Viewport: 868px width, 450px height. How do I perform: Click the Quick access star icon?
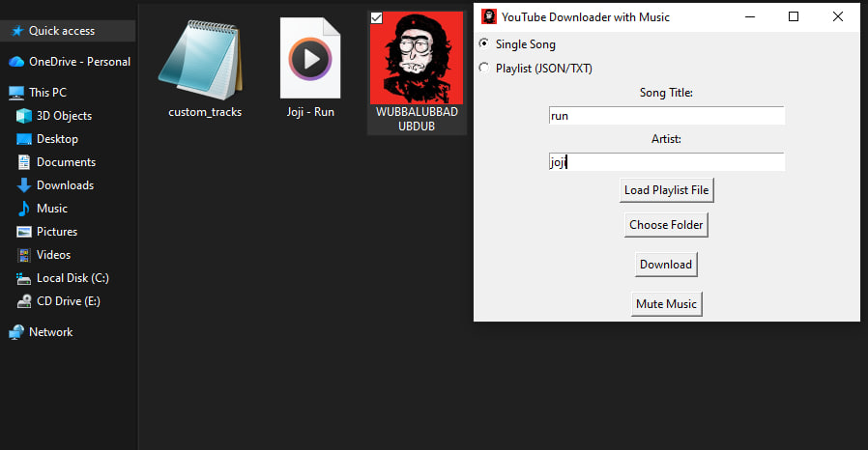click(x=17, y=31)
